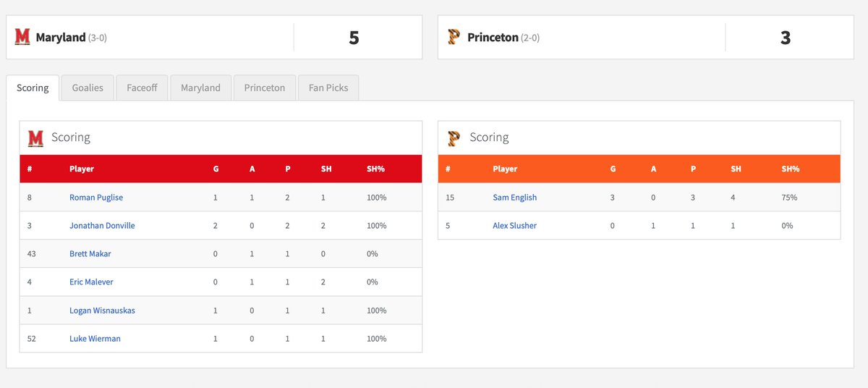Image resolution: width=868 pixels, height=388 pixels.
Task: Click the Maryland logo beside Scoring title
Action: (x=35, y=138)
